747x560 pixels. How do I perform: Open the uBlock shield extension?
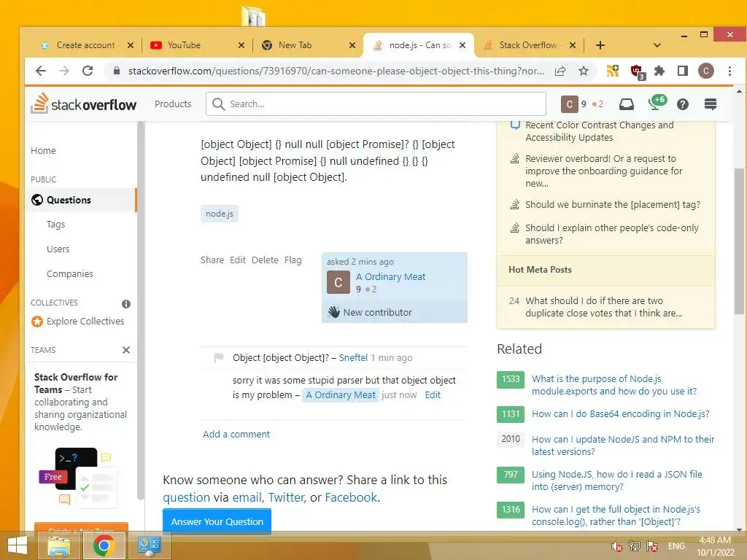638,72
